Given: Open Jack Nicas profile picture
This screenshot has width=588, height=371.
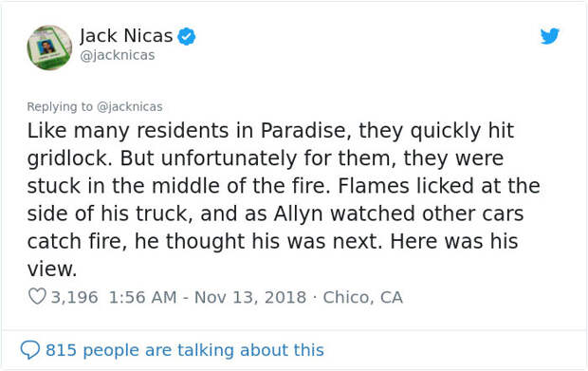Looking at the screenshot, I should point(49,47).
